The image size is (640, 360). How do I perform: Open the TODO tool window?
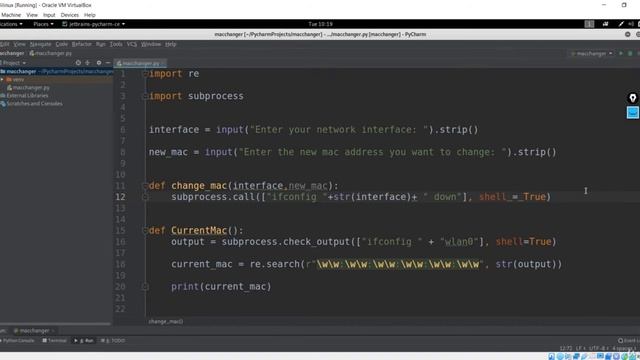(x=113, y=341)
